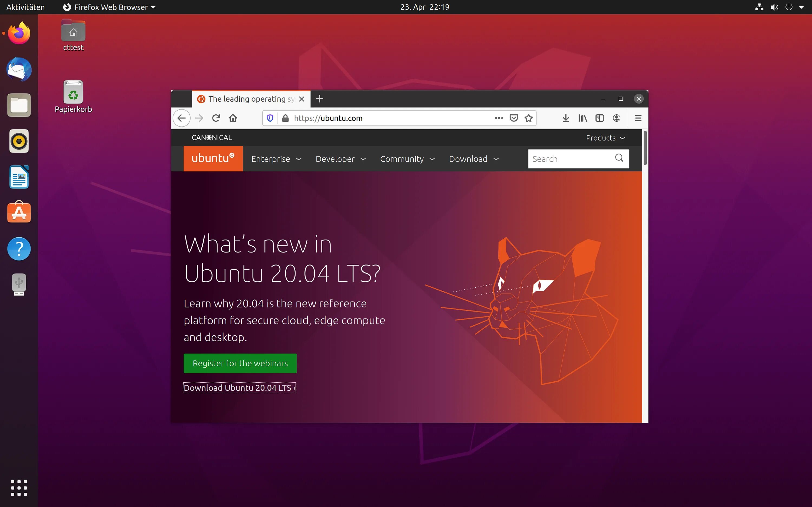Open the Firefox Library
The height and width of the screenshot is (507, 812).
[x=582, y=118]
